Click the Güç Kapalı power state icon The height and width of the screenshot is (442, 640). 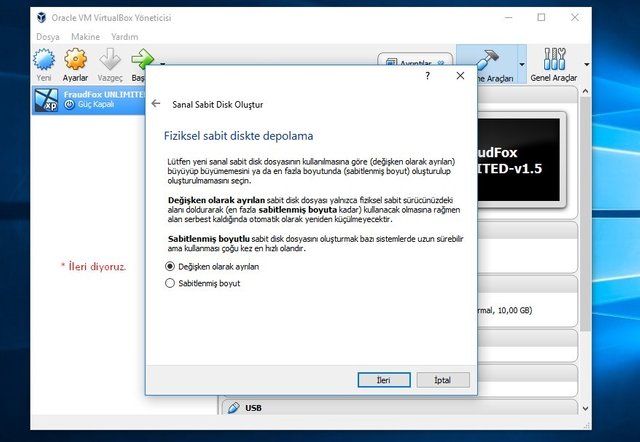click(x=69, y=104)
